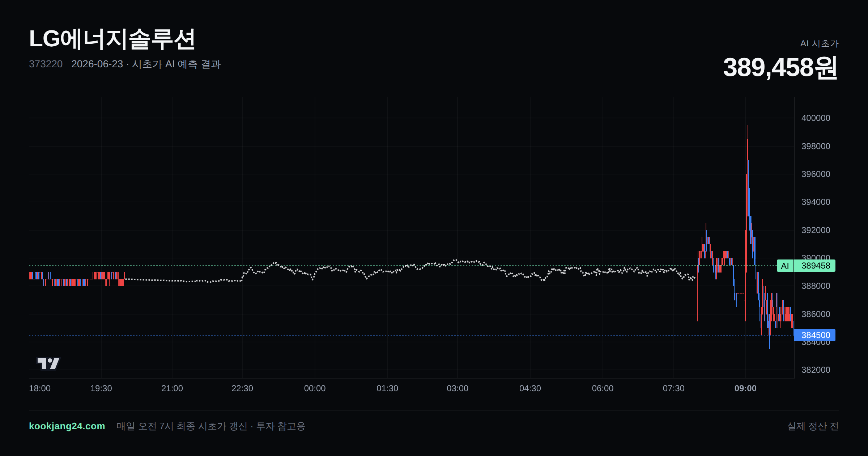Click the blue 384500 price label

tap(815, 335)
